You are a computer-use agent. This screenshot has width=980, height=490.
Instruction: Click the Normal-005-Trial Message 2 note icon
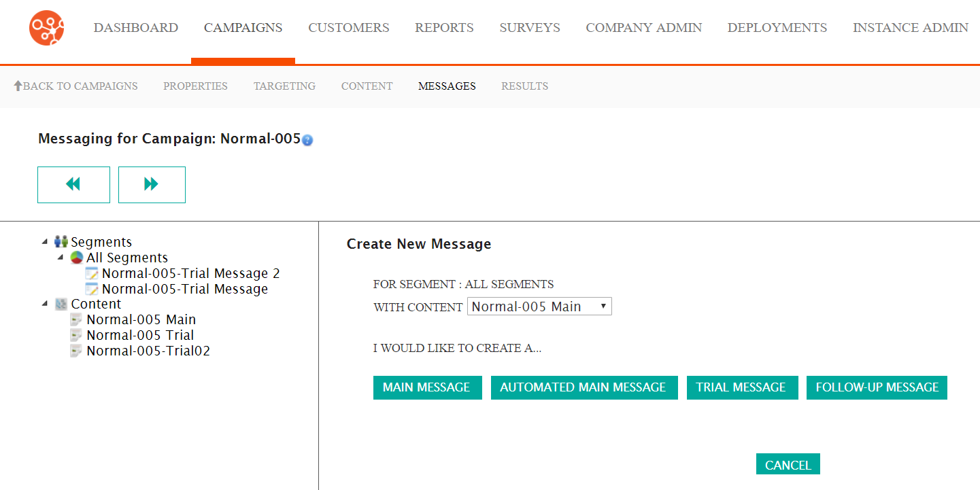coord(92,273)
